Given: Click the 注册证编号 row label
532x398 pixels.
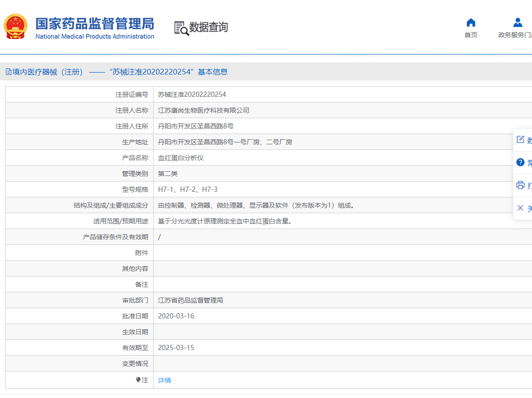Looking at the screenshot, I should click(132, 94).
